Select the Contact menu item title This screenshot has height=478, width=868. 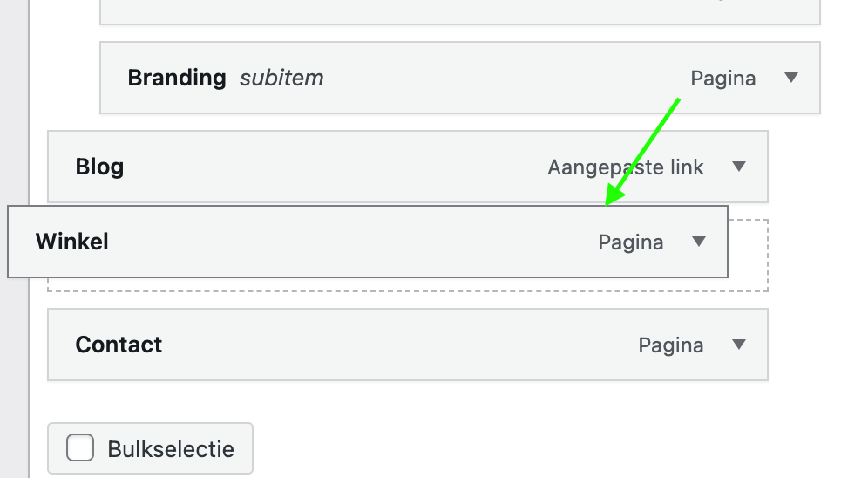(119, 345)
